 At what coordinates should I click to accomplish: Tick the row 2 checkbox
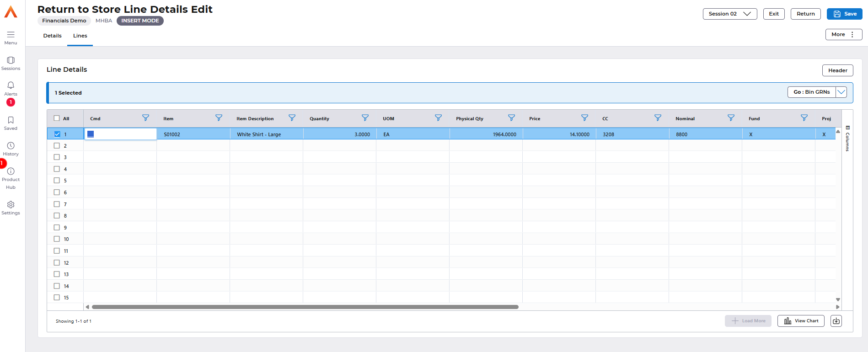pos(57,146)
